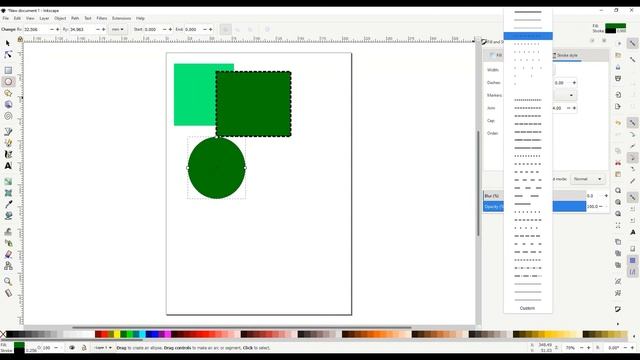Select the Node edit tool

[8, 54]
